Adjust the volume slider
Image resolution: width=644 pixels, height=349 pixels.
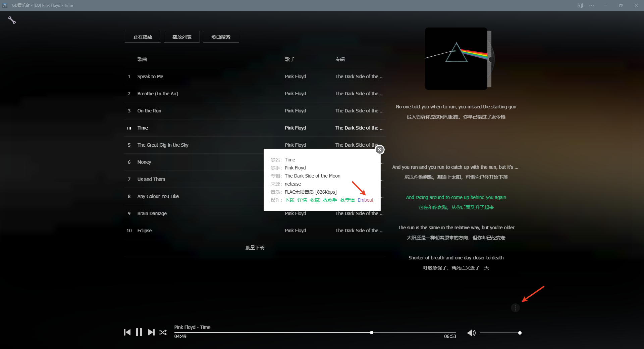(x=500, y=333)
